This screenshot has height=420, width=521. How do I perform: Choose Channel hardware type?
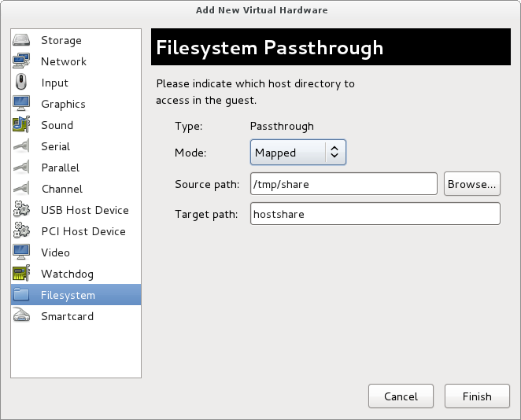tap(76, 189)
